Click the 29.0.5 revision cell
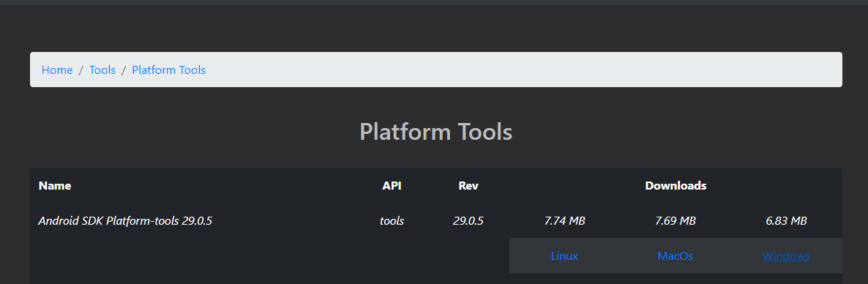This screenshot has height=284, width=868. [468, 221]
